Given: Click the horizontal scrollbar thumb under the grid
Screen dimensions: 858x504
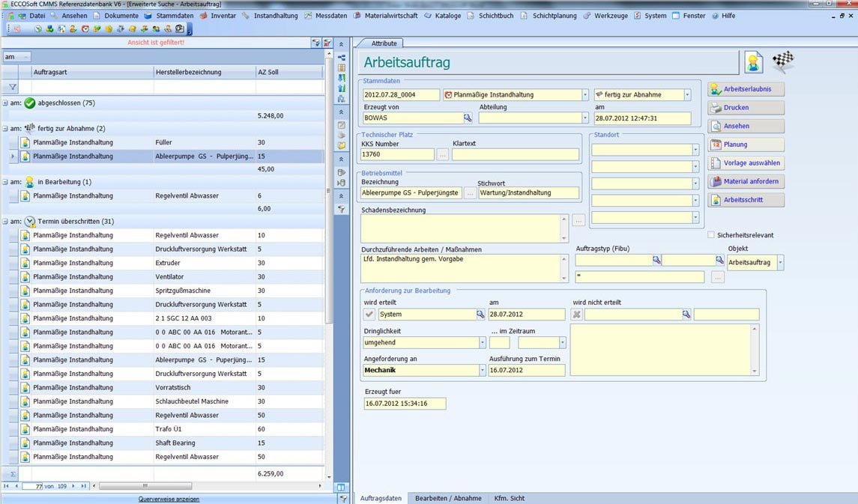Looking at the screenshot, I should tap(145, 485).
